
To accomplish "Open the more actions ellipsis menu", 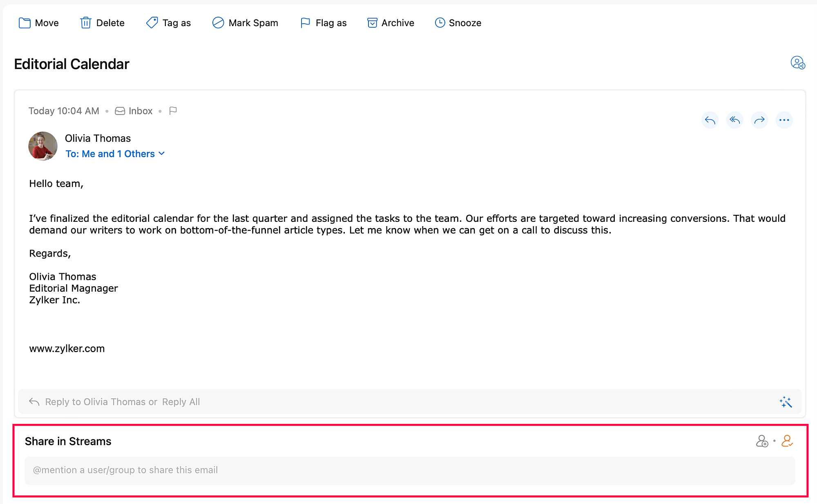I will (x=784, y=120).
